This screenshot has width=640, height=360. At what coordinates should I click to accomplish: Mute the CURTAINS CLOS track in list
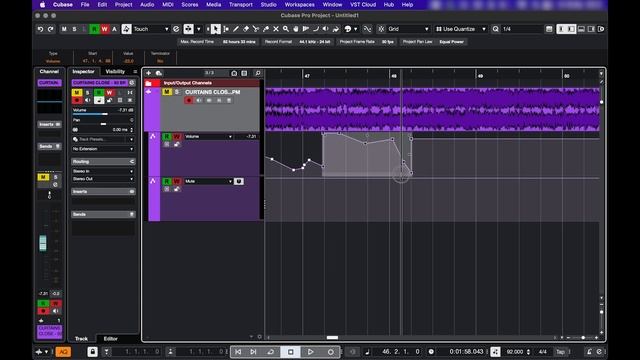point(167,92)
